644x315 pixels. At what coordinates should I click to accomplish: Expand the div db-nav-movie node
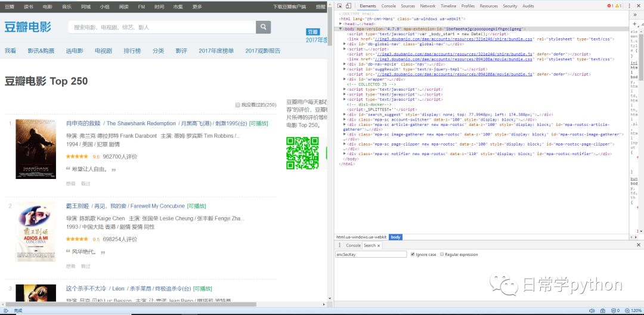tap(345, 64)
